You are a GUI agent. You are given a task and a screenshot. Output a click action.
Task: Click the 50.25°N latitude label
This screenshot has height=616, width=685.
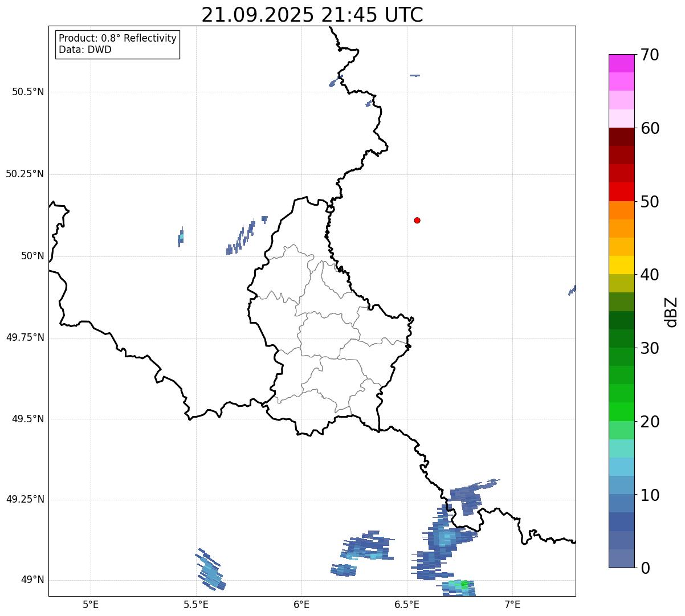point(25,174)
